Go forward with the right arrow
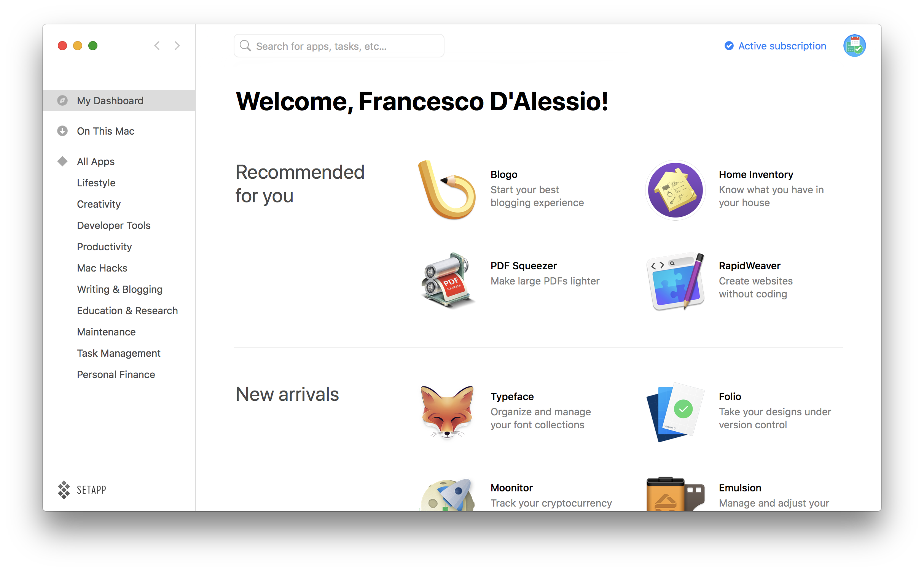Viewport: 924px width, 572px height. (x=177, y=46)
